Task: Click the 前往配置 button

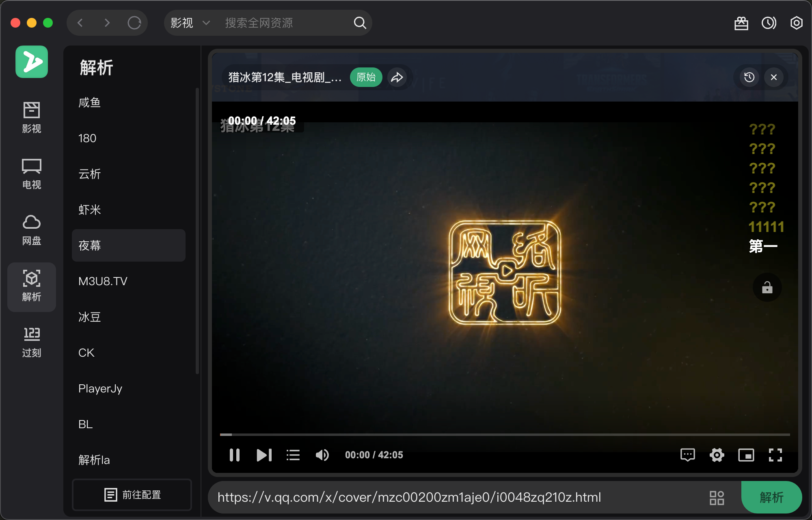Action: pos(132,494)
